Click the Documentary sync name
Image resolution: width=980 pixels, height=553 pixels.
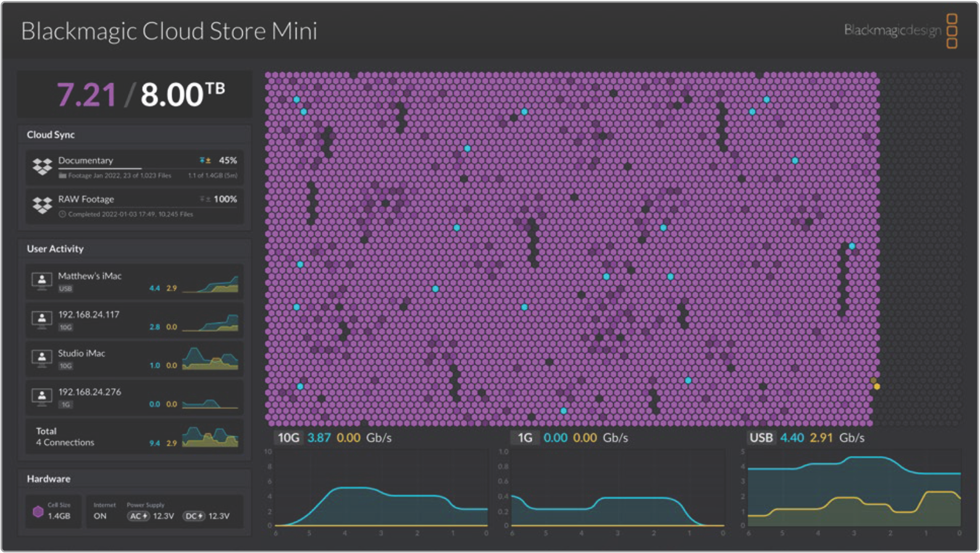click(x=86, y=161)
